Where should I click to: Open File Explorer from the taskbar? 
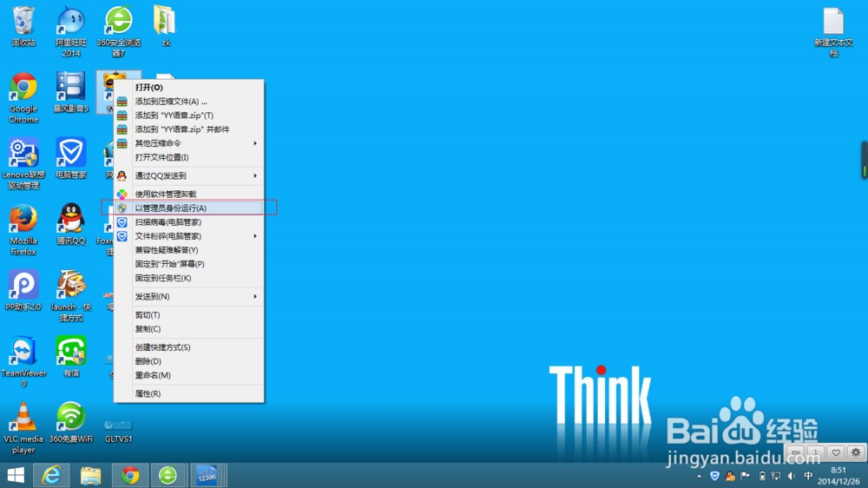(x=90, y=475)
